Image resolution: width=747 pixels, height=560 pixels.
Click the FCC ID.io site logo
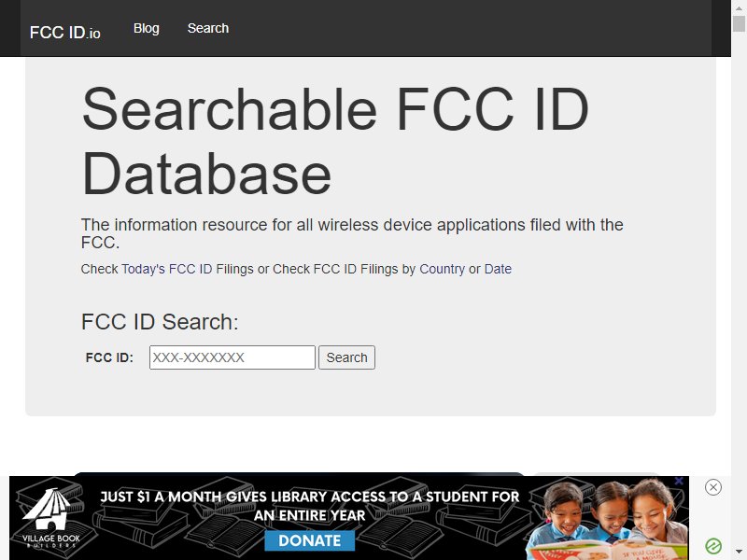(x=64, y=33)
